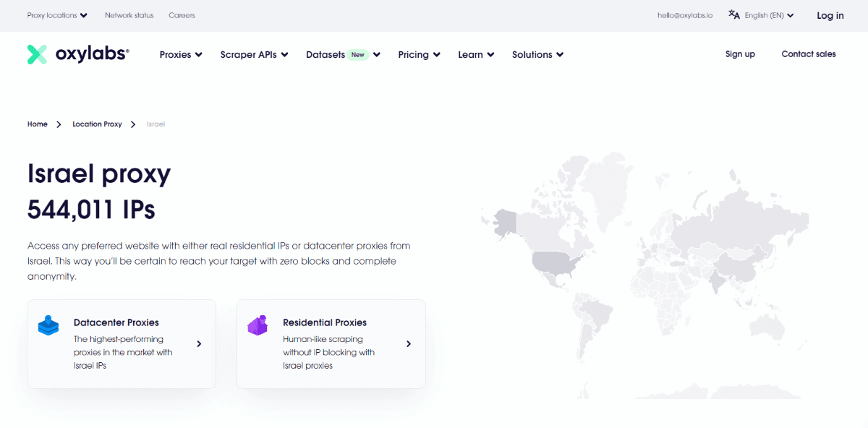
Task: Click the New badge beside Datasets
Action: click(358, 54)
